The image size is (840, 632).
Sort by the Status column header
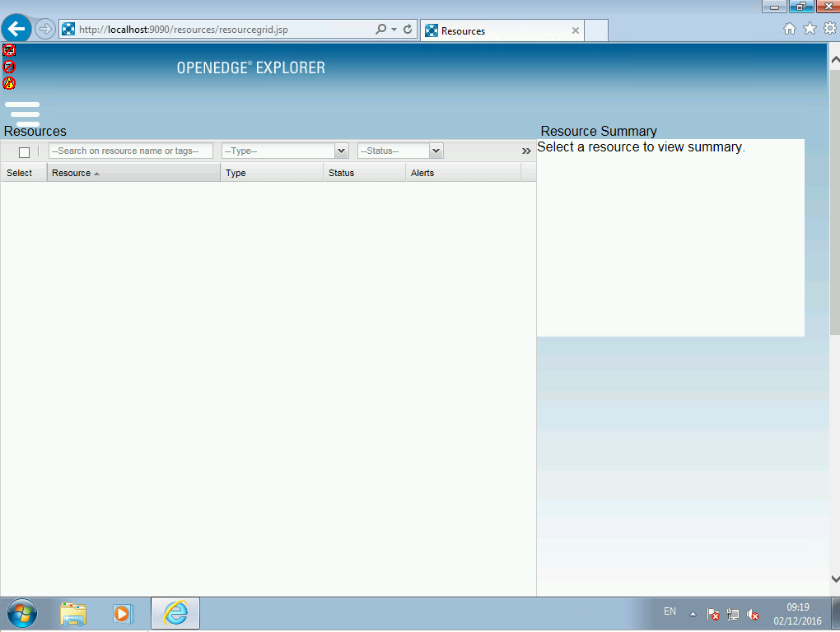365,173
